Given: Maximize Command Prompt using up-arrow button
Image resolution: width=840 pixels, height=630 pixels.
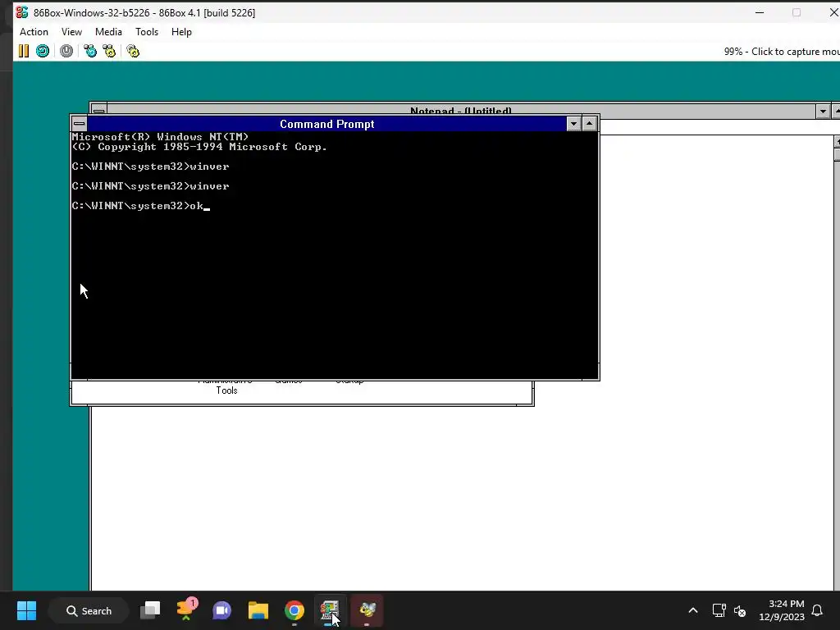Looking at the screenshot, I should (x=589, y=124).
